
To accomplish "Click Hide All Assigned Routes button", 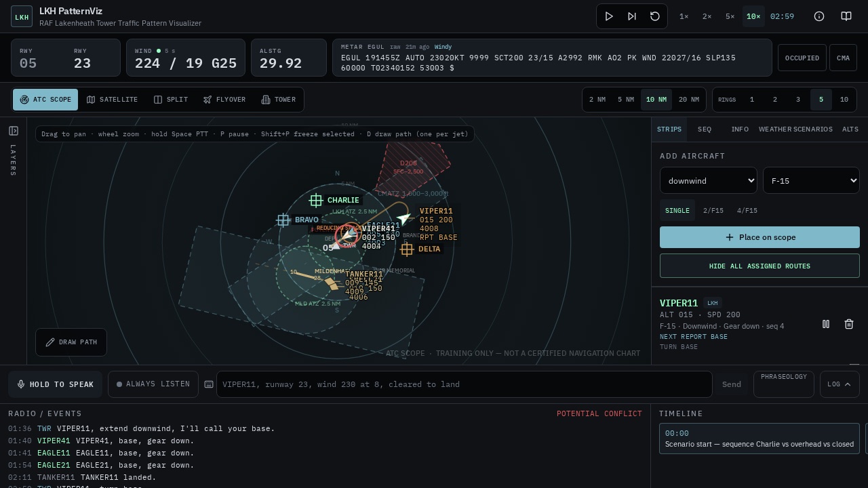I will point(759,266).
